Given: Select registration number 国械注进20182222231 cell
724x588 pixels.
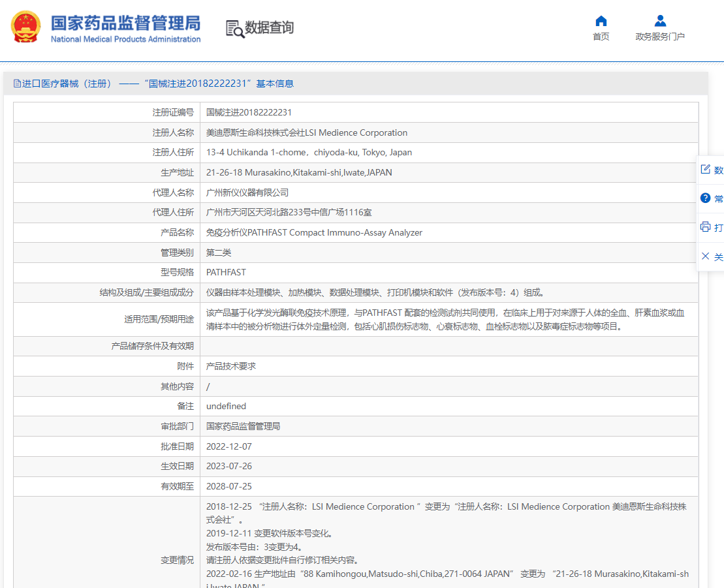Looking at the screenshot, I should point(449,113).
